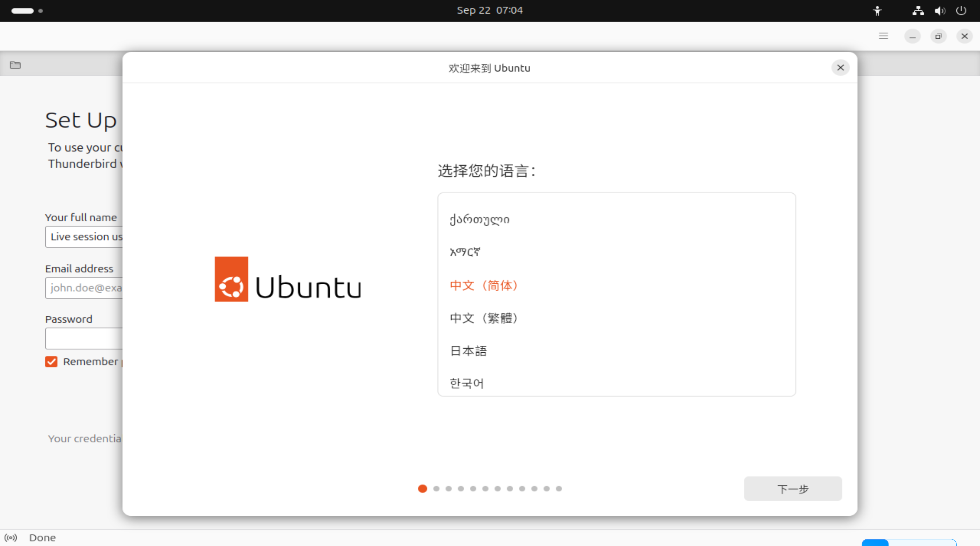980x546 pixels.
Task: Open Thunderbird hamburger menu
Action: coord(883,36)
